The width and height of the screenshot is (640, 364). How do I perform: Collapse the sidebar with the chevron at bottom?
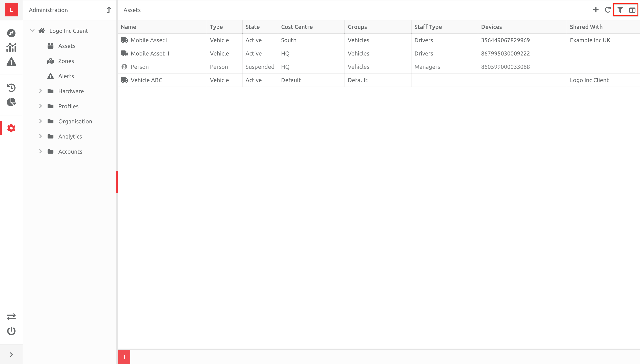[11, 354]
